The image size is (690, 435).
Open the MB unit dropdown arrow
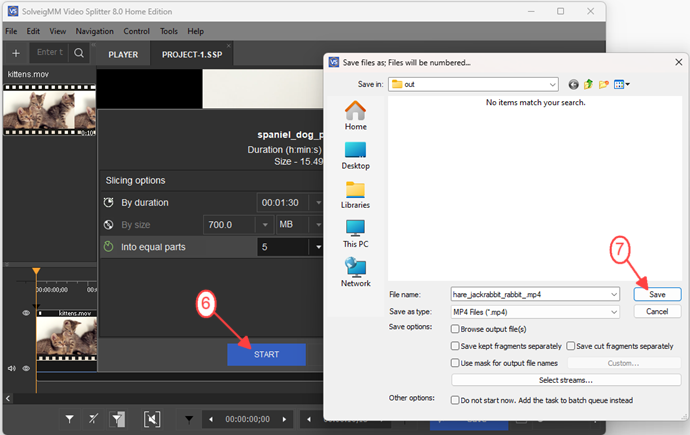[x=317, y=225]
